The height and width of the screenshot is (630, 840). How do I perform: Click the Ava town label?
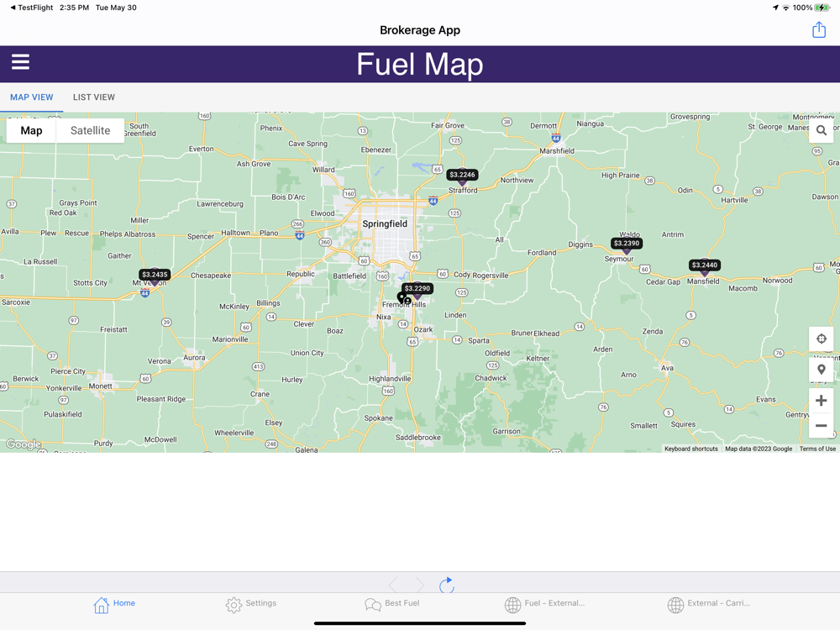[667, 368]
